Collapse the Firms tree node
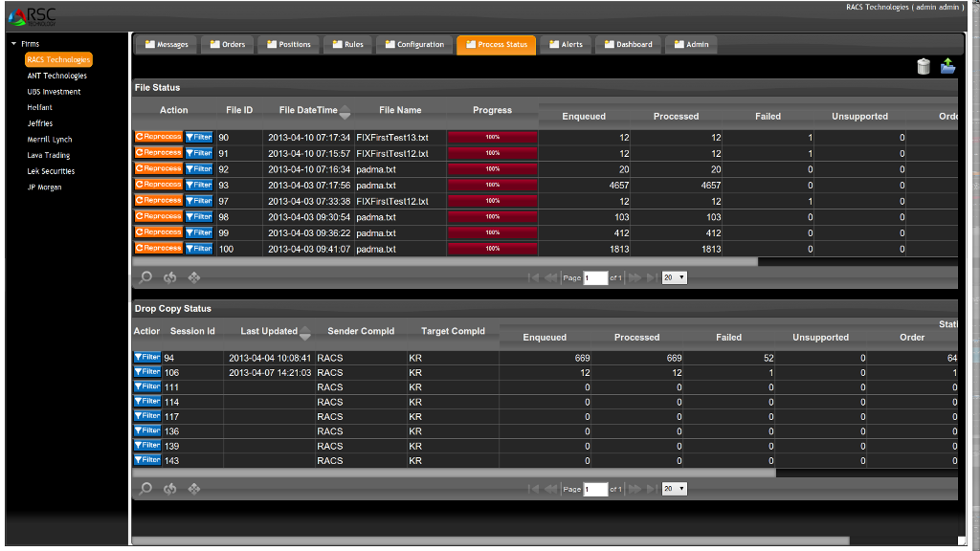 tap(13, 44)
